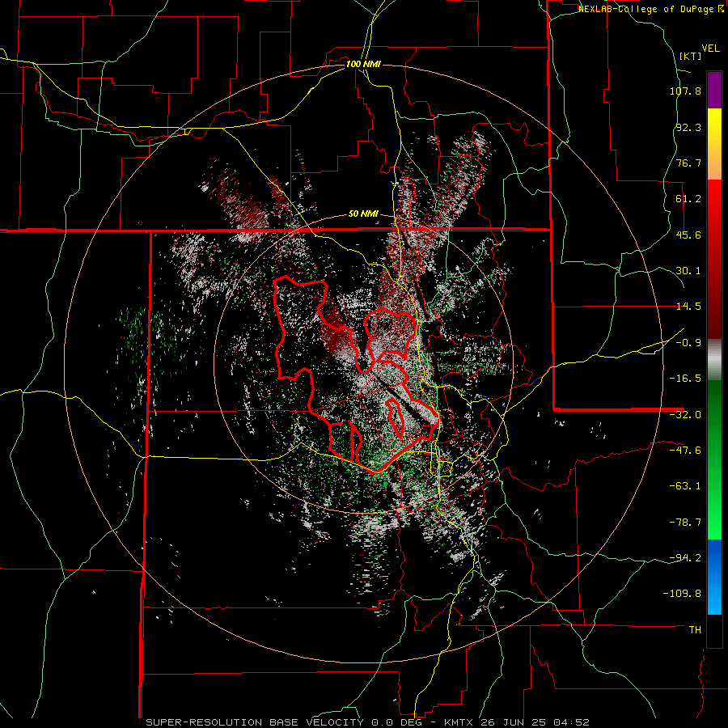Click the 50 NMI range ring label

[363, 214]
